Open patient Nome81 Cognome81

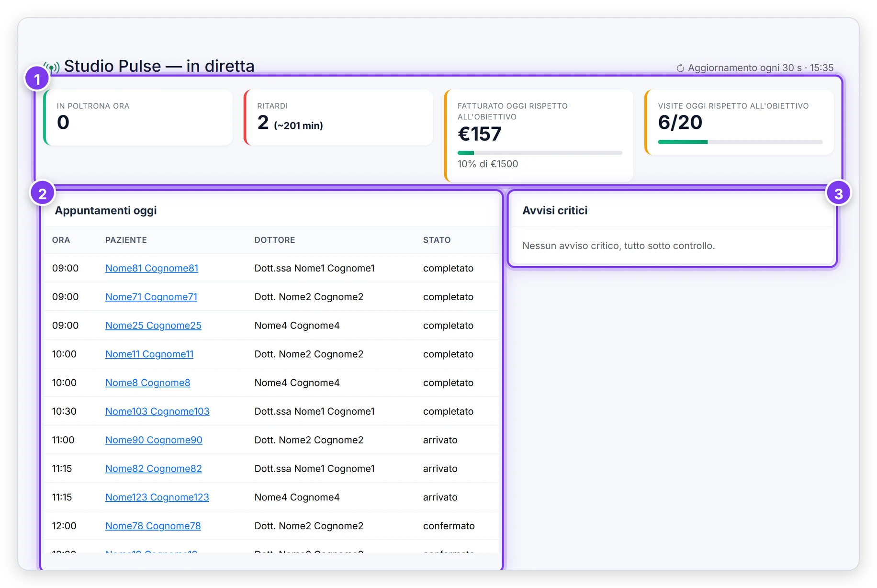pos(152,268)
